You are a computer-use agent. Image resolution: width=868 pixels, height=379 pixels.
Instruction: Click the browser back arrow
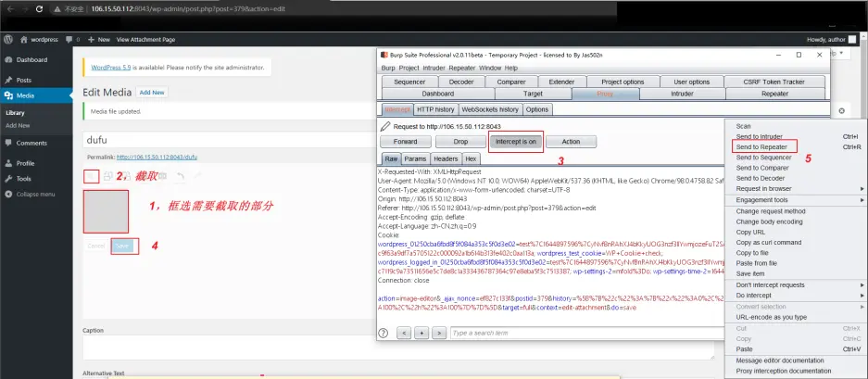tap(10, 9)
